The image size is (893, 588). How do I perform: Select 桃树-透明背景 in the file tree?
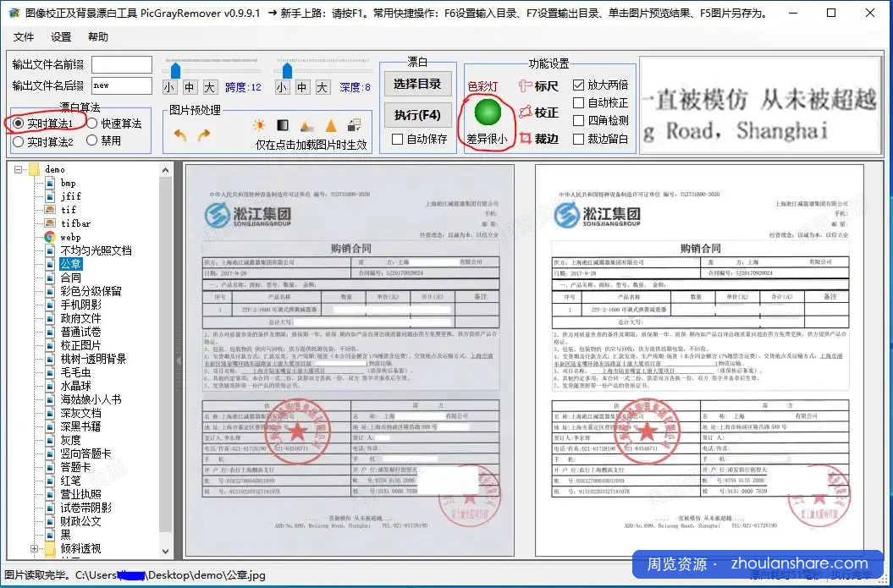93,360
